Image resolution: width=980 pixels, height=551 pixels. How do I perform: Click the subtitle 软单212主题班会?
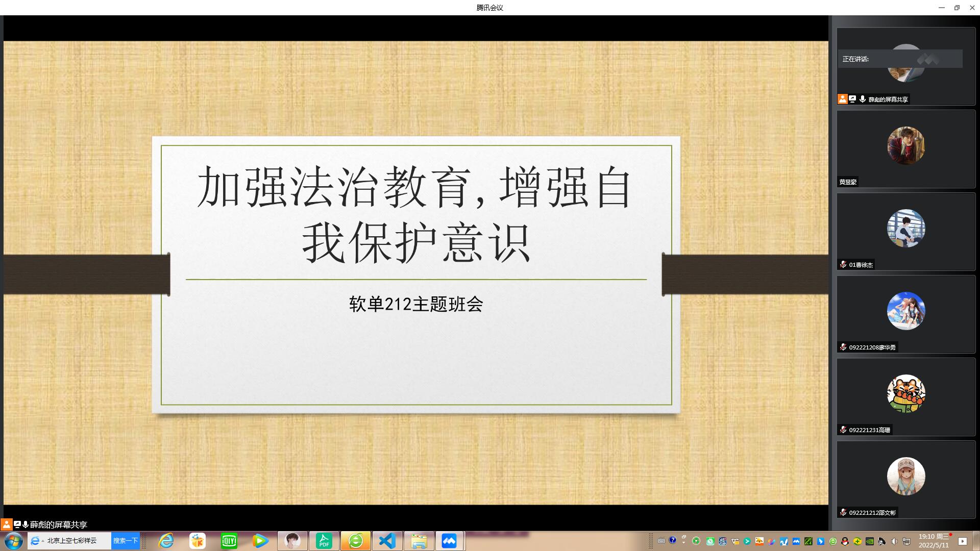click(416, 304)
